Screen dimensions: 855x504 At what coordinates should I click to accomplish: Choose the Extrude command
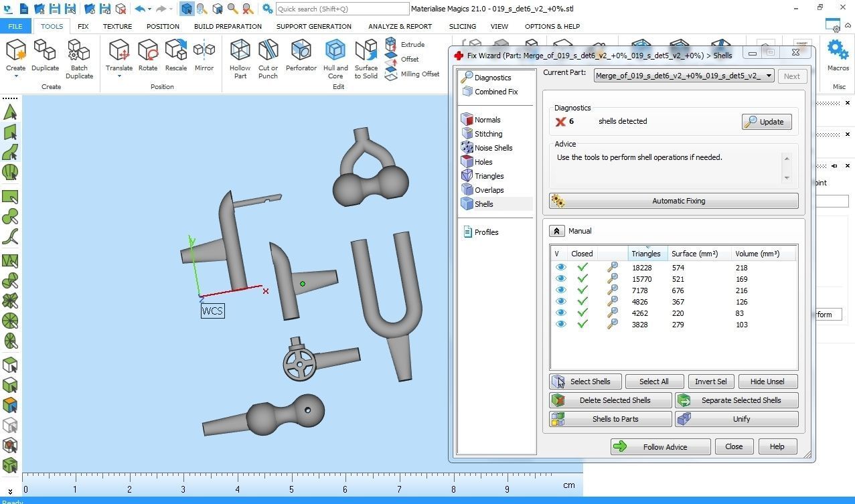coord(405,44)
